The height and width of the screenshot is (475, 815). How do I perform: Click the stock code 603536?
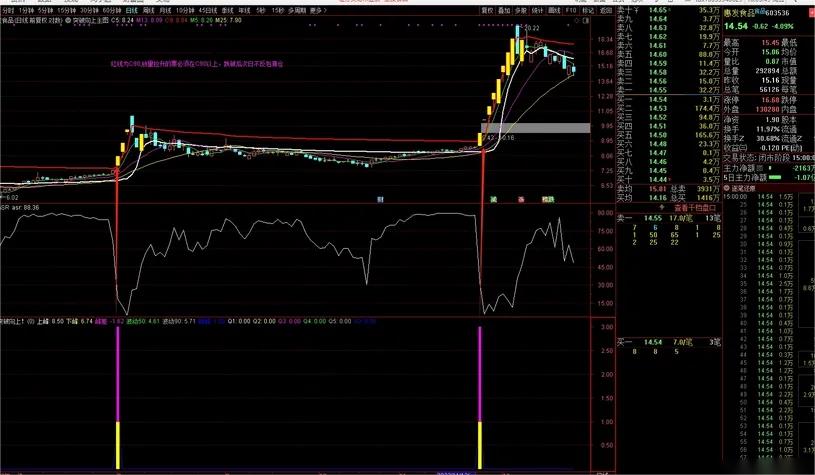pyautogui.click(x=777, y=14)
